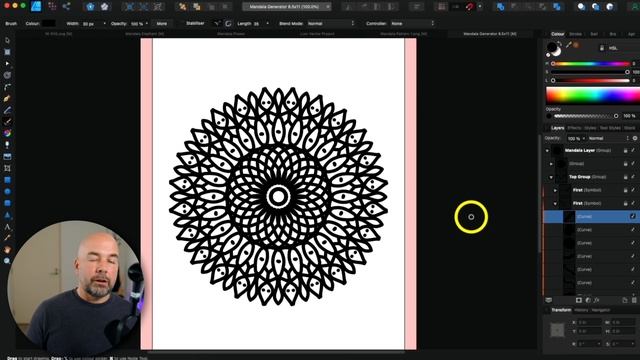The width and height of the screenshot is (640, 360).
Task: Click the colour spectrum bar
Action: point(593,96)
